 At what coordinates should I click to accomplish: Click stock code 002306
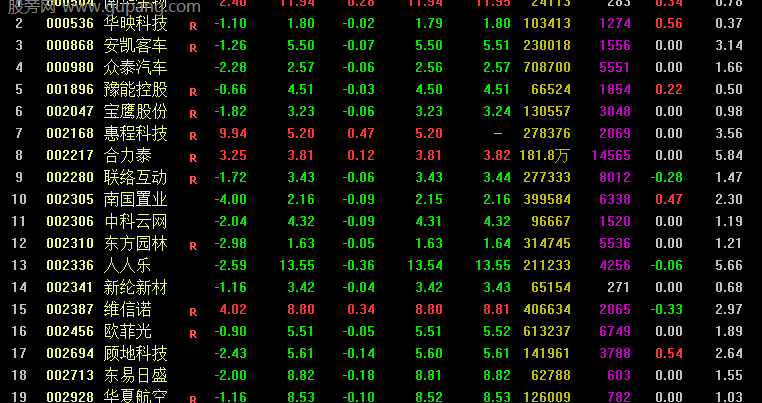pyautogui.click(x=70, y=221)
